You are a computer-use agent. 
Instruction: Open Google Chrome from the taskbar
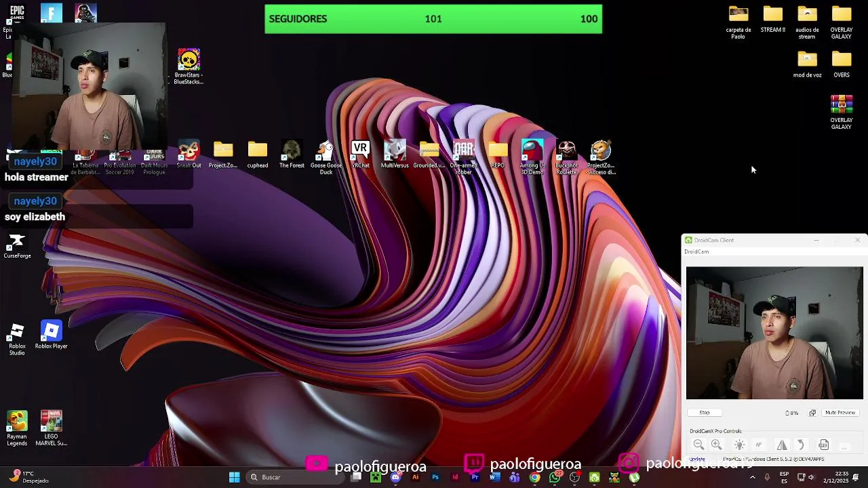click(x=534, y=477)
